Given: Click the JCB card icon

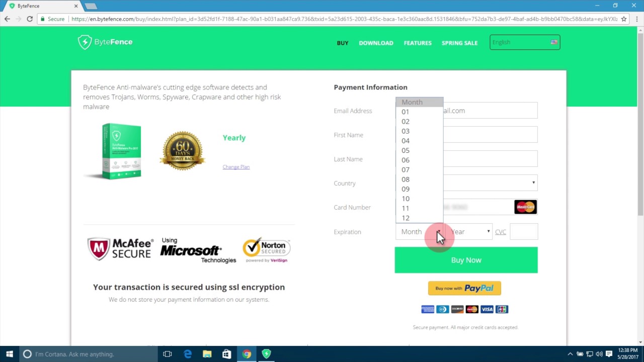Looking at the screenshot, I should coord(502,309).
